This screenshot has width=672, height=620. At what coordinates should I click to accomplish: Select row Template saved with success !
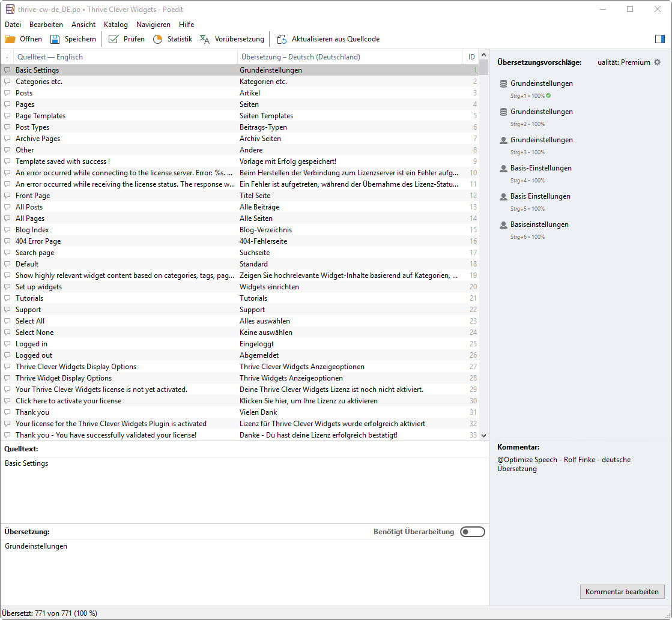click(240, 161)
